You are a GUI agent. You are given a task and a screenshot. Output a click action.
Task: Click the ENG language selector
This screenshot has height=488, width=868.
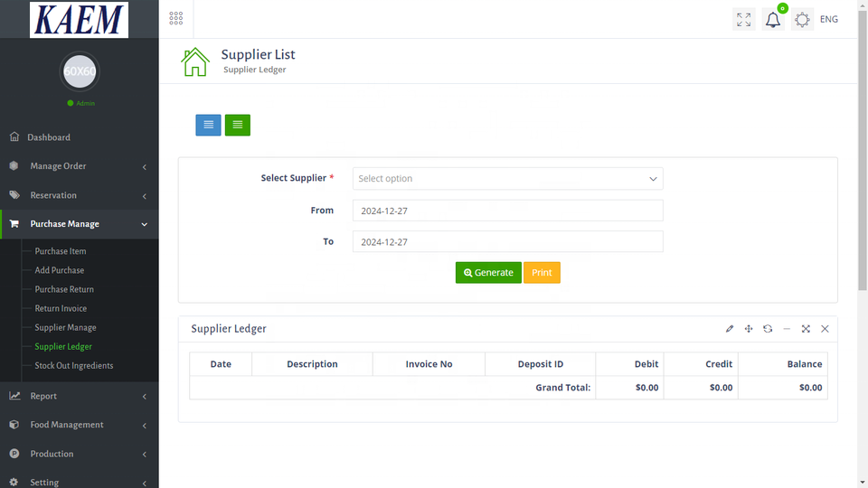(829, 19)
